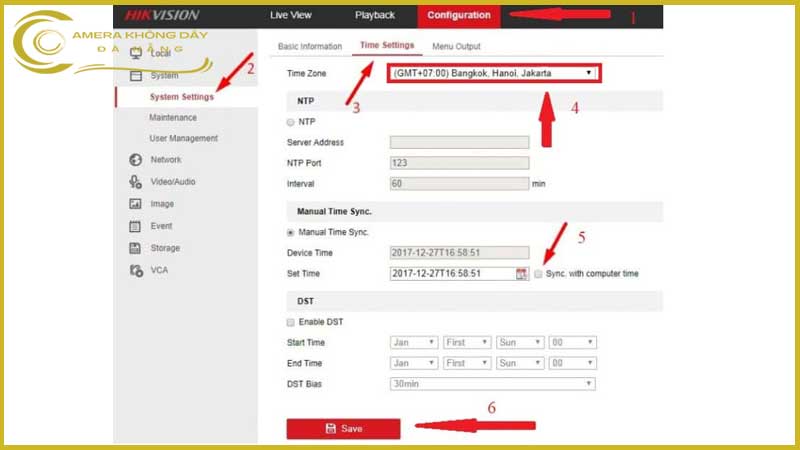The image size is (800, 450).
Task: Go to User Management settings
Action: (x=183, y=138)
